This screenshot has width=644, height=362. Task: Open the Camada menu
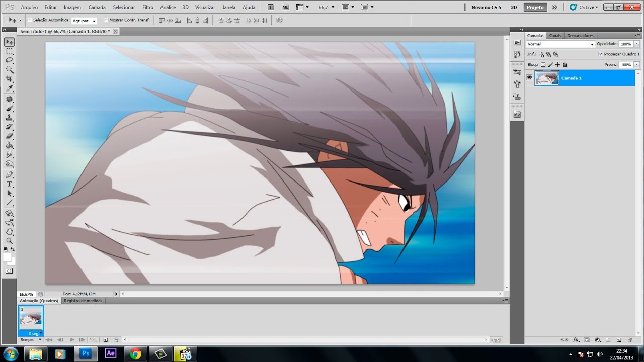click(x=97, y=7)
